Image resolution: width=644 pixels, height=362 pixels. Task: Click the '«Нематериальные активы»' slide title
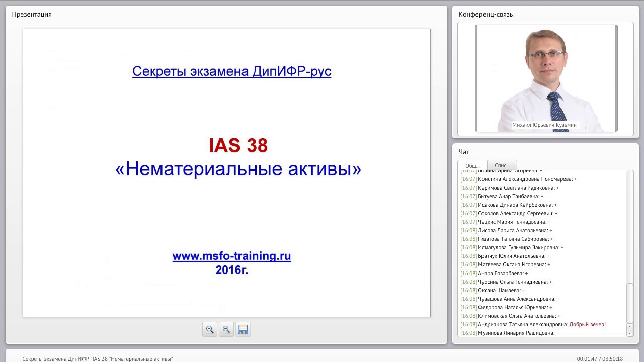pos(238,169)
